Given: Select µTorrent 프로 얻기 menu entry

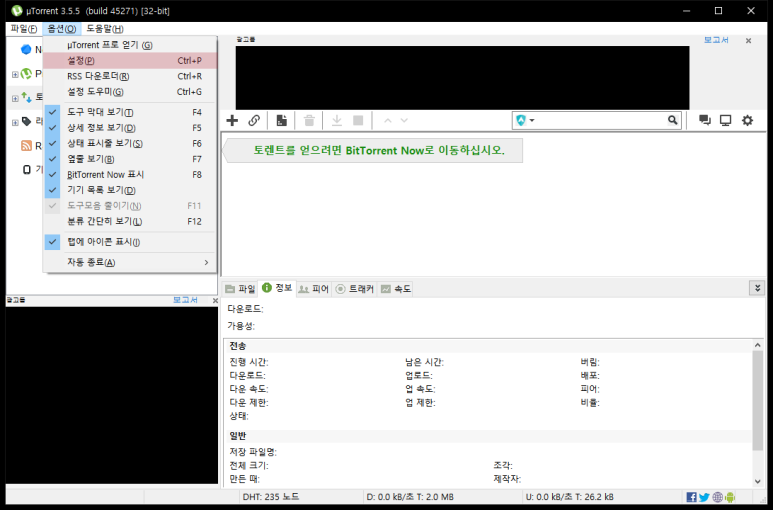Looking at the screenshot, I should [130, 45].
